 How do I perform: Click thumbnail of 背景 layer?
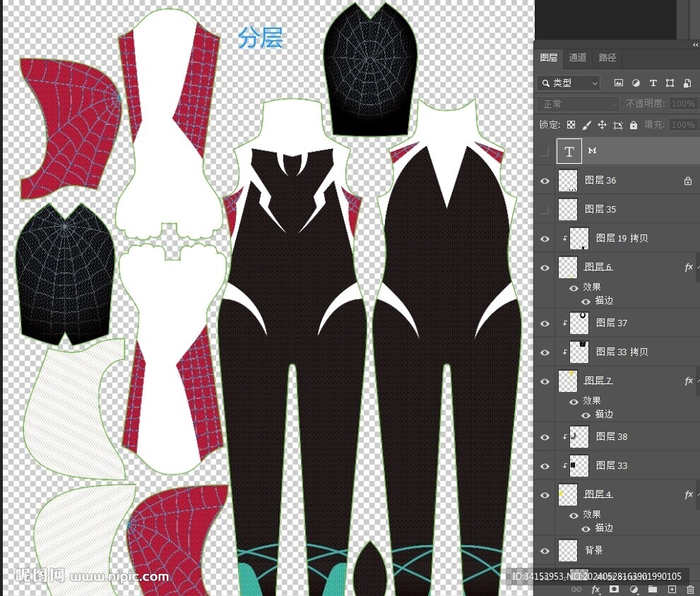[x=568, y=551]
